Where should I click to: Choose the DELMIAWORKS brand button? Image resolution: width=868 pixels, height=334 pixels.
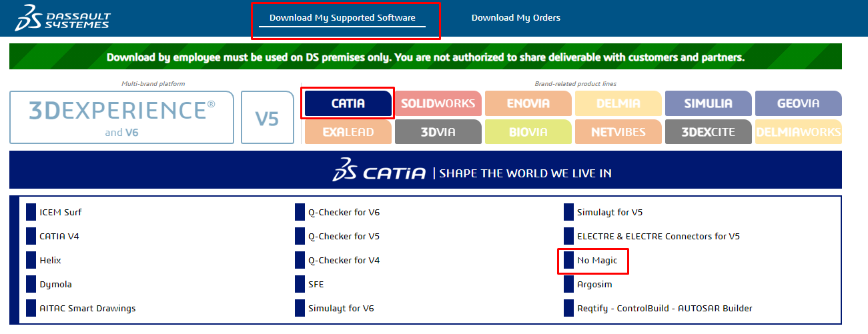tap(799, 132)
